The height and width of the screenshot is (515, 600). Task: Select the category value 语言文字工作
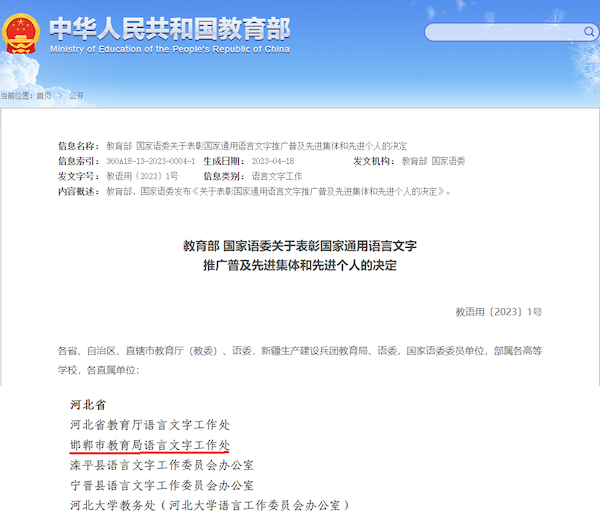277,176
